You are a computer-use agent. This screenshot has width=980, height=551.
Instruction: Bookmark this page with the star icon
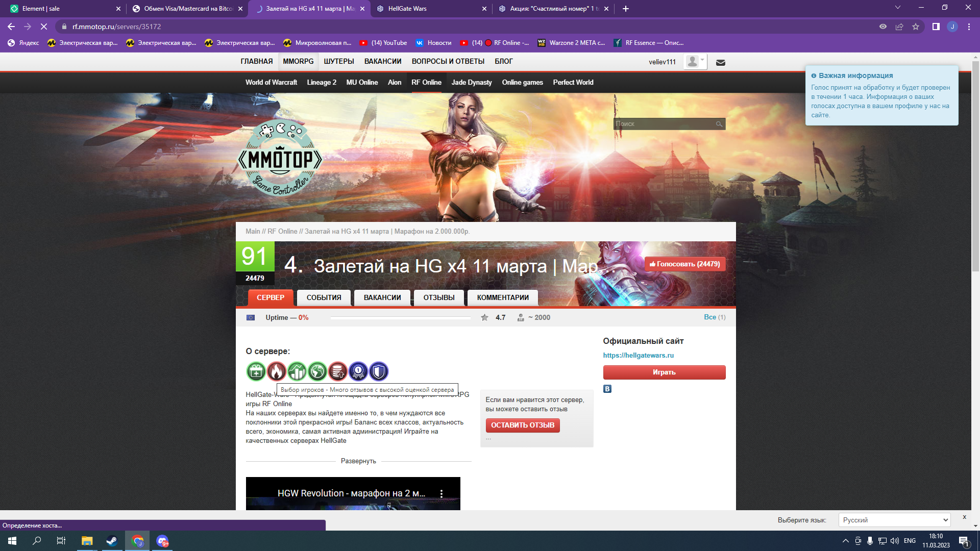tap(916, 27)
